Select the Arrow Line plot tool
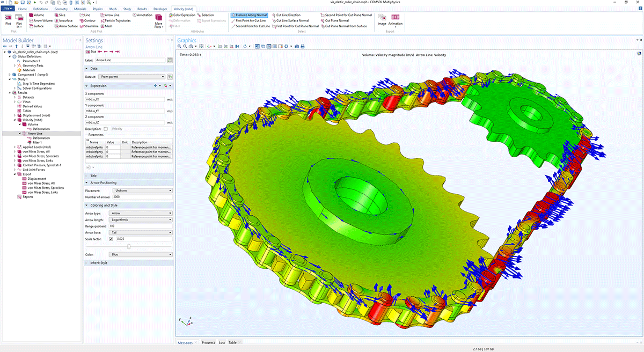Screen dimensions: 644x352 pyautogui.click(x=109, y=14)
